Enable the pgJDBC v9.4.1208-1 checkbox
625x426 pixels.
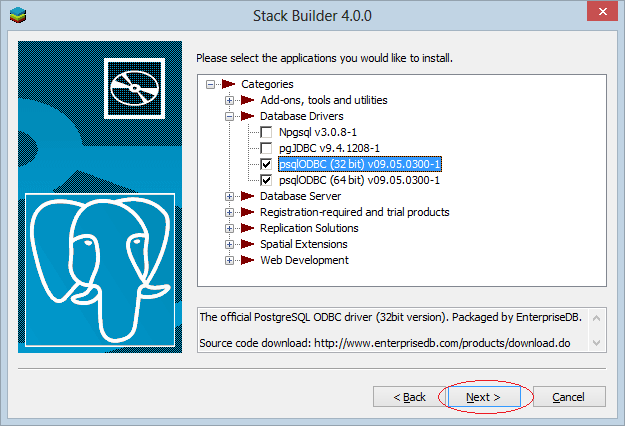pos(266,148)
